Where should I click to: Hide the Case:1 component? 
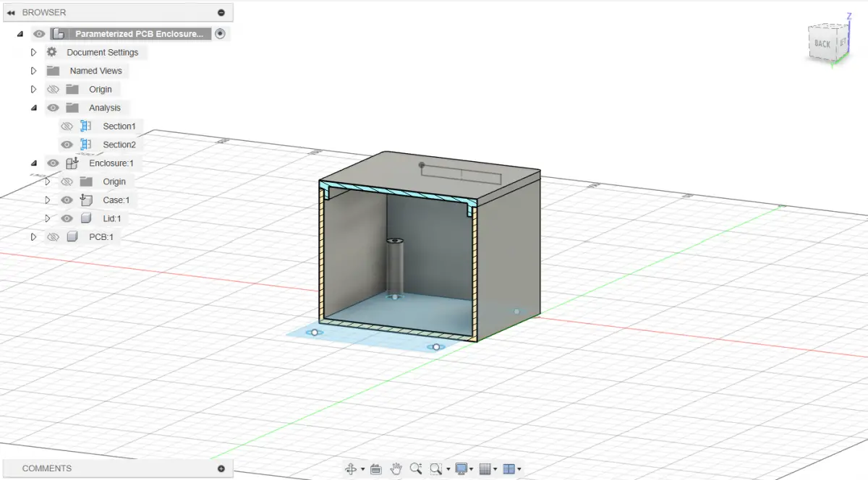[67, 200]
